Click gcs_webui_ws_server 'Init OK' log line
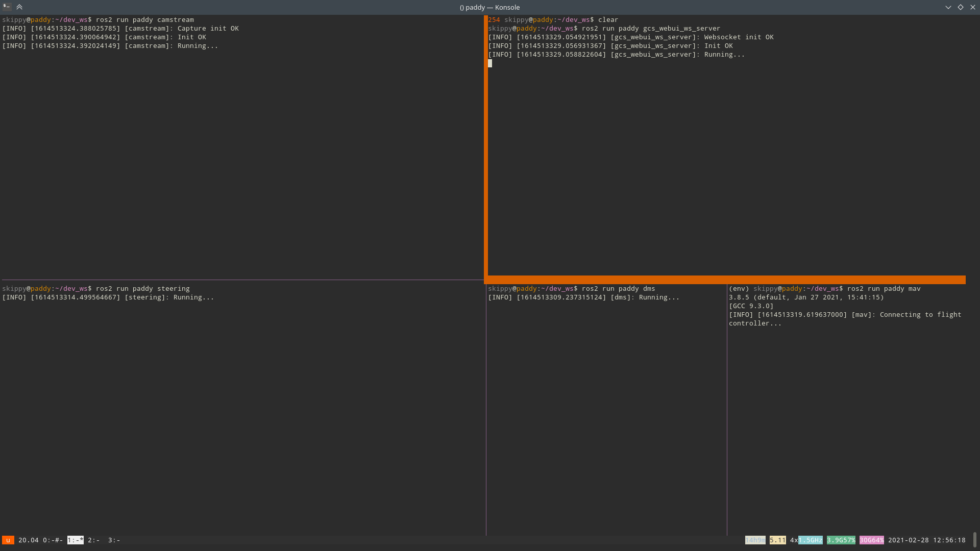This screenshot has height=551, width=980. 610,46
